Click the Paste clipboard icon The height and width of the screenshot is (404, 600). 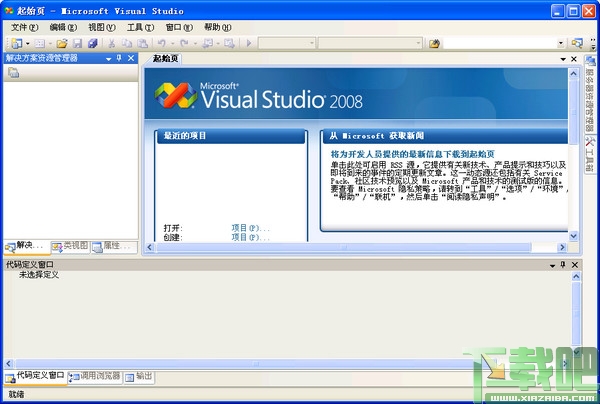coord(142,43)
